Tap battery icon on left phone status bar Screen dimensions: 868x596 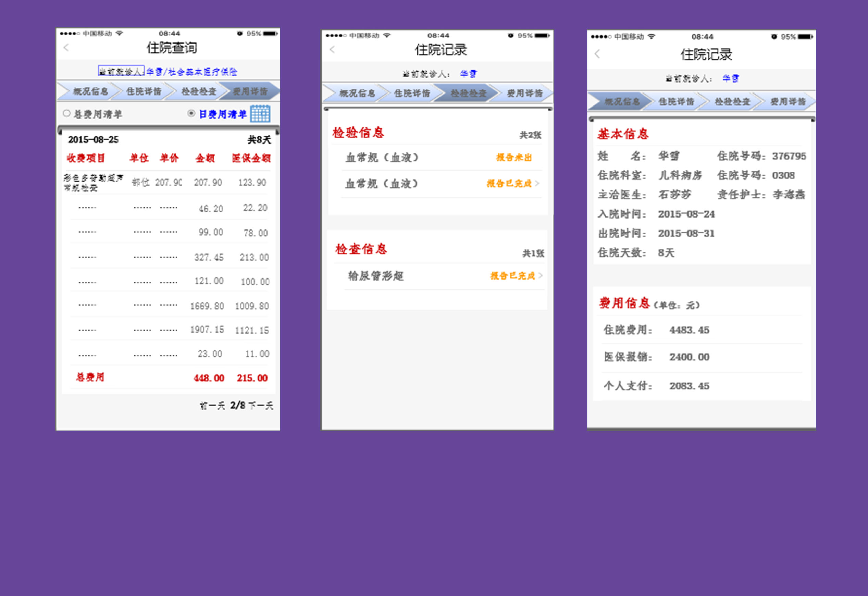270,34
